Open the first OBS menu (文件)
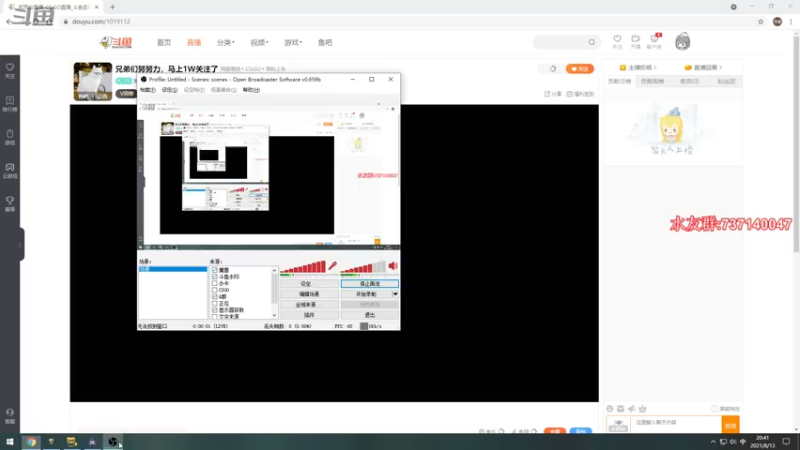The image size is (800, 450). pos(147,90)
